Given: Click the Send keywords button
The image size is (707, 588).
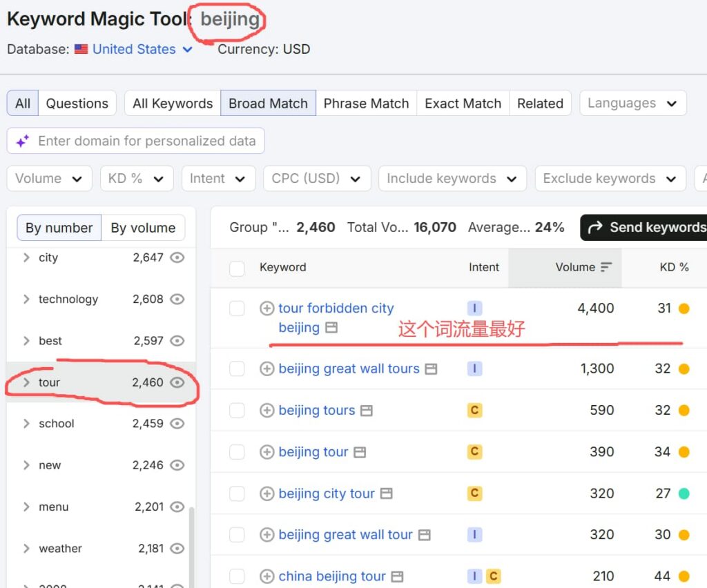Looking at the screenshot, I should [644, 228].
